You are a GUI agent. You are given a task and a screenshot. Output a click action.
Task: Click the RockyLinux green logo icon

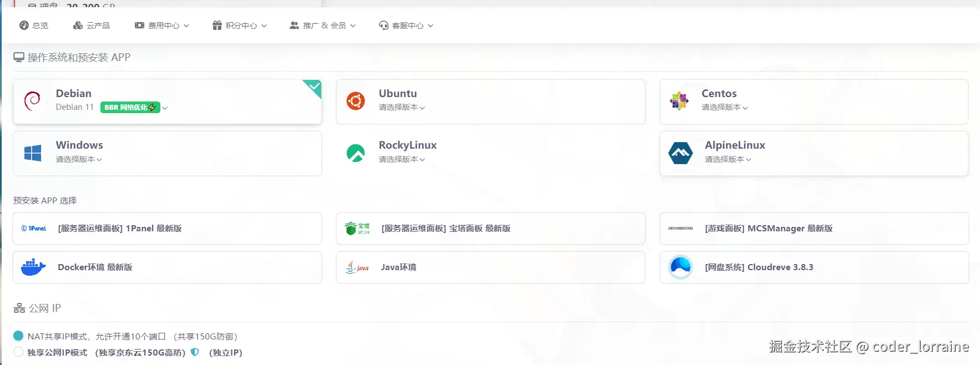356,153
